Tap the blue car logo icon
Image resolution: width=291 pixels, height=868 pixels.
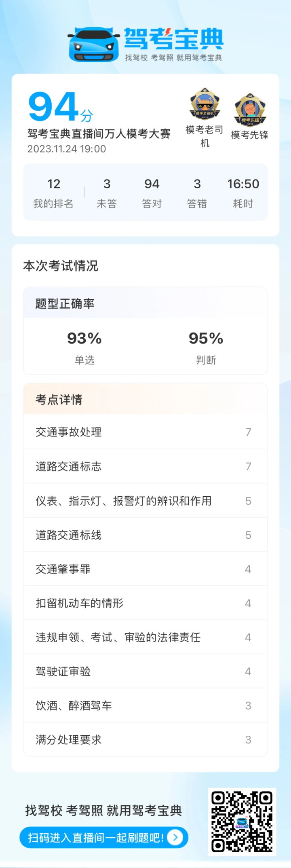tap(94, 44)
